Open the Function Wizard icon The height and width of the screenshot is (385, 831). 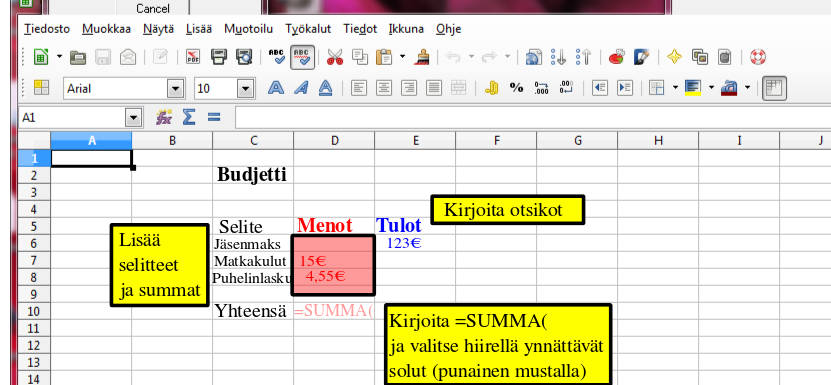click(x=164, y=117)
